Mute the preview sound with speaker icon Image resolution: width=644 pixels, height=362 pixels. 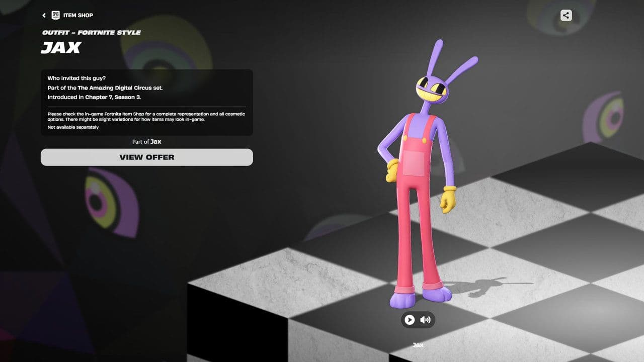coord(426,320)
